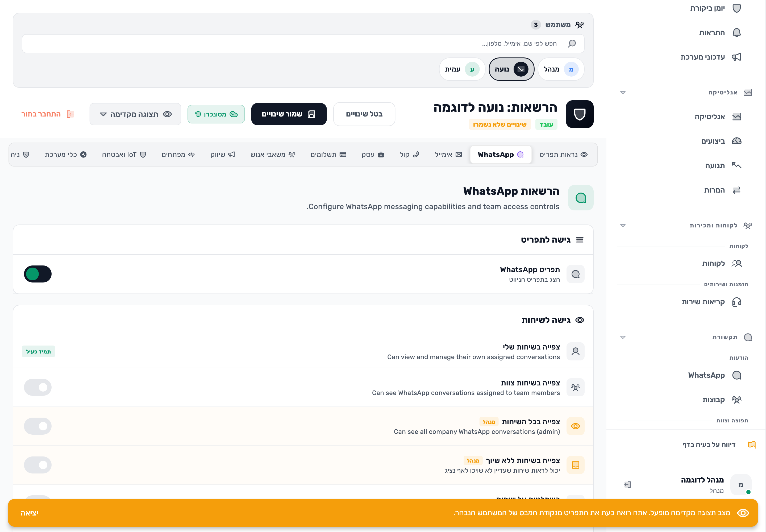Click the user search input field

[x=303, y=44]
